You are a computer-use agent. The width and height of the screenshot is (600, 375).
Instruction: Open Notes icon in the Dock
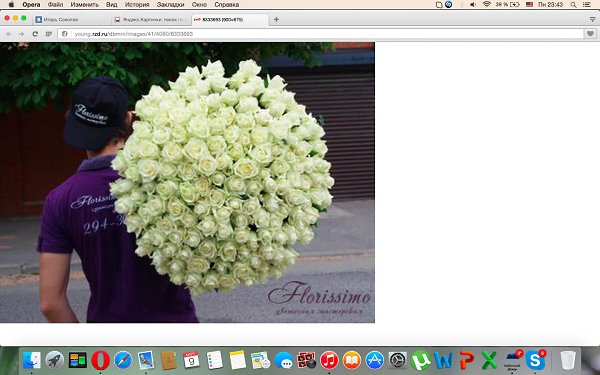pyautogui.click(x=238, y=360)
